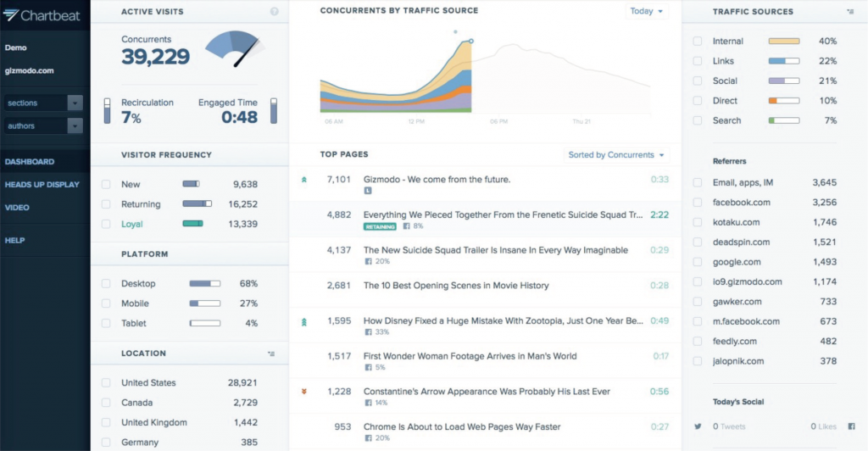
Task: Open the sections dropdown
Action: click(43, 103)
